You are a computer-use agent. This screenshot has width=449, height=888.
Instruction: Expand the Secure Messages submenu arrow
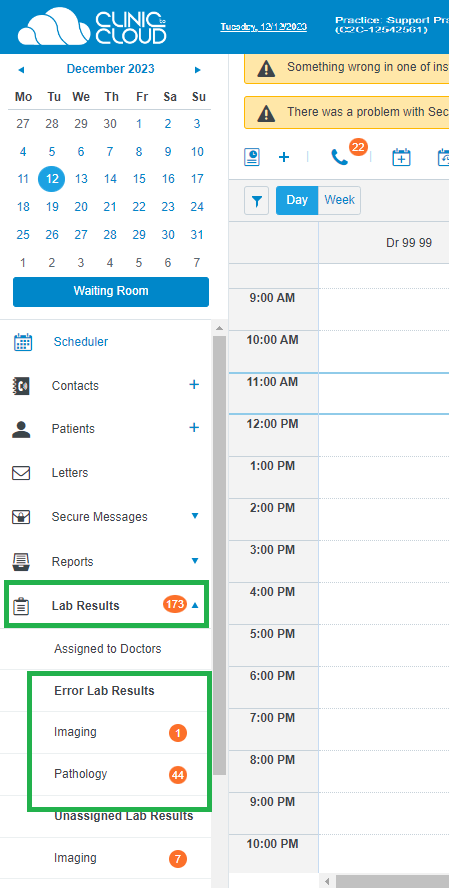[x=195, y=516]
